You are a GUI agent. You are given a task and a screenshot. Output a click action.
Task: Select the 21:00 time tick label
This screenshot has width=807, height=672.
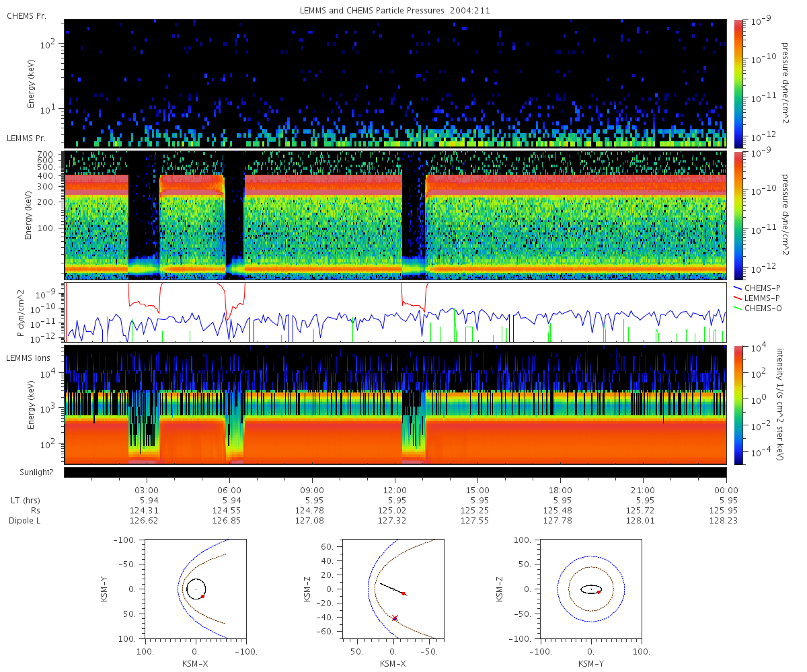click(643, 490)
